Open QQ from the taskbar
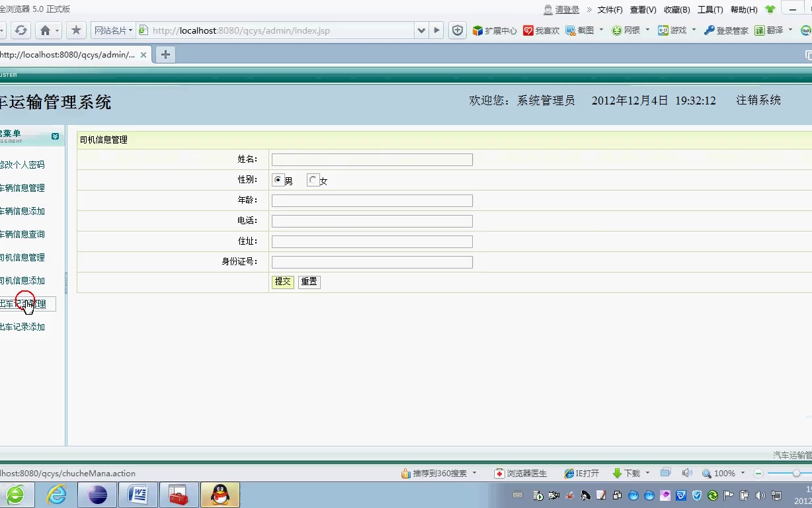Viewport: 812px width, 508px height. tap(220, 494)
